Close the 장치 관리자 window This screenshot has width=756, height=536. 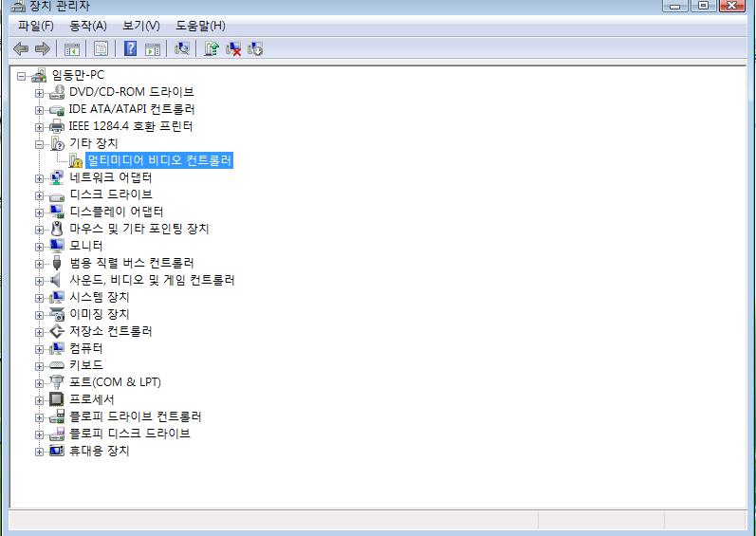click(x=732, y=6)
